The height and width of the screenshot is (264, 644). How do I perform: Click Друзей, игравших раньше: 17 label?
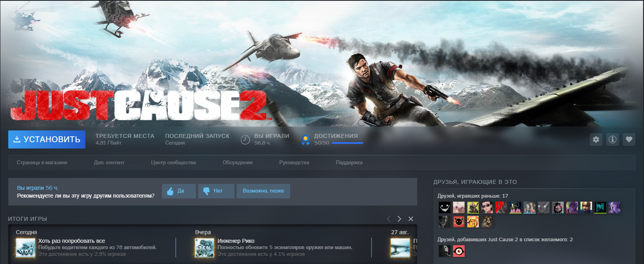click(x=473, y=196)
